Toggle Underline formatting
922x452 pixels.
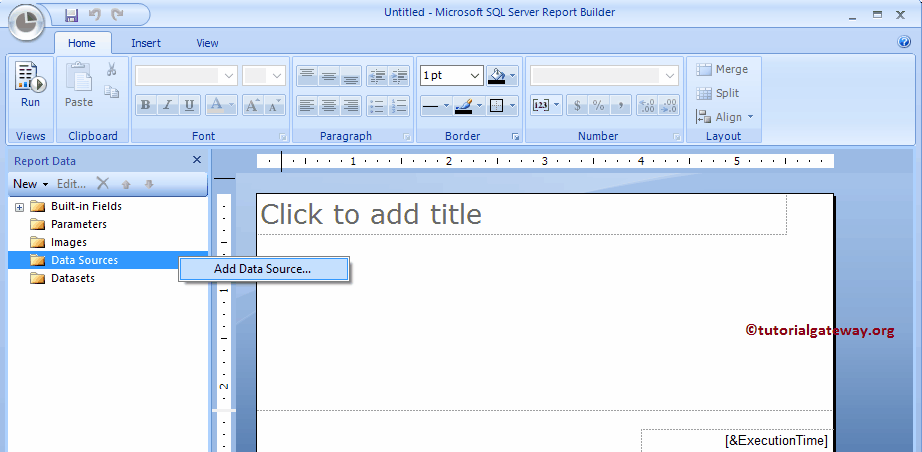coord(189,105)
